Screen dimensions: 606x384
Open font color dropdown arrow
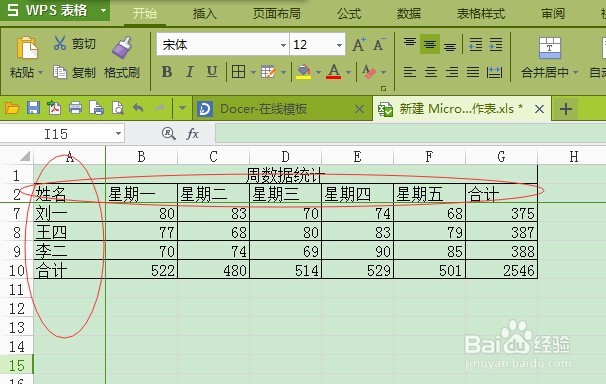tap(348, 72)
